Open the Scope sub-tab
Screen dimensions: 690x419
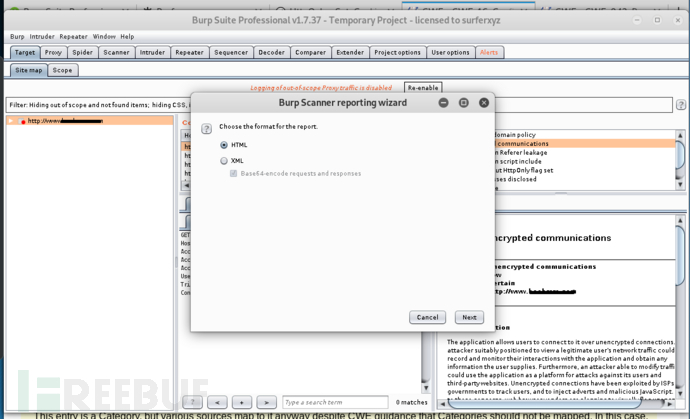coord(62,70)
